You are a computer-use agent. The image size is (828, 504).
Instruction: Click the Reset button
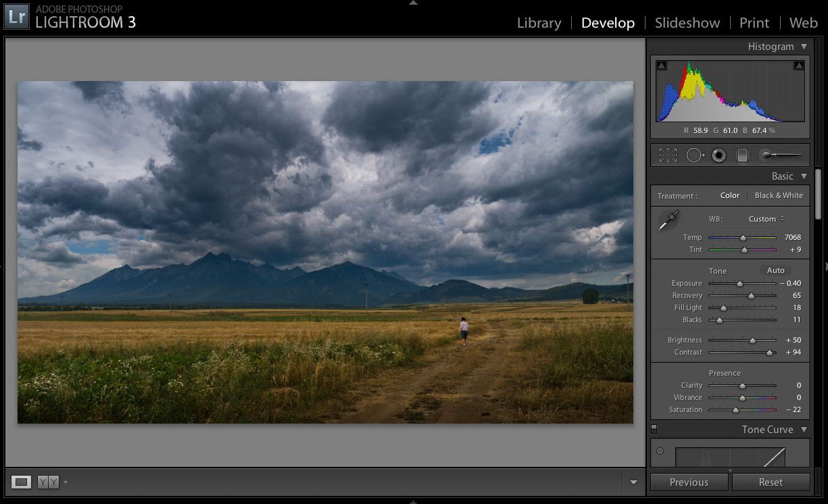point(771,482)
